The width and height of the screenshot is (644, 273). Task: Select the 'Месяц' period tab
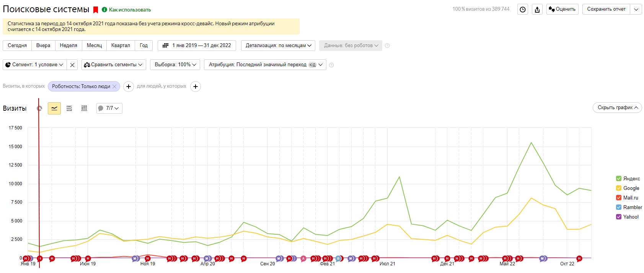point(94,46)
